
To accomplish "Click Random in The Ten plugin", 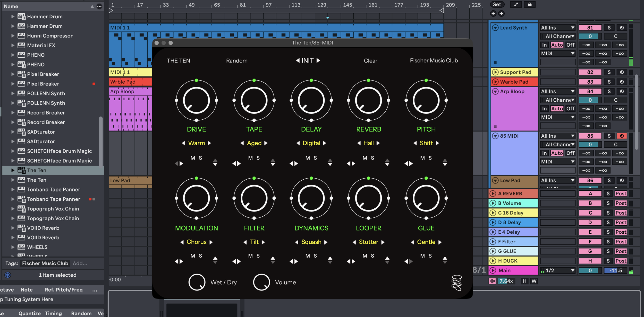I will (237, 61).
